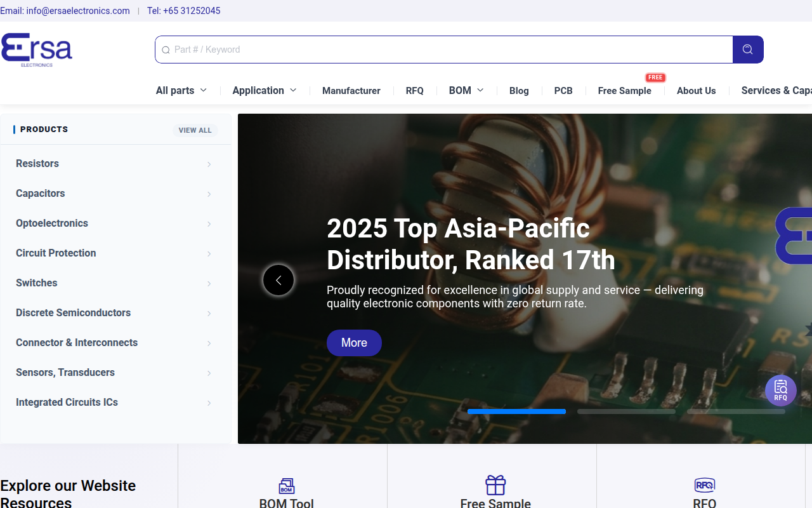The height and width of the screenshot is (508, 812).
Task: Click the Optoelectronics category label
Action: (x=52, y=223)
